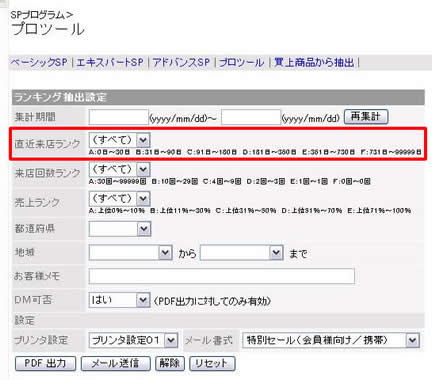Open the プリンタ設定 dropdown
The height and width of the screenshot is (380, 432).
pos(133,340)
